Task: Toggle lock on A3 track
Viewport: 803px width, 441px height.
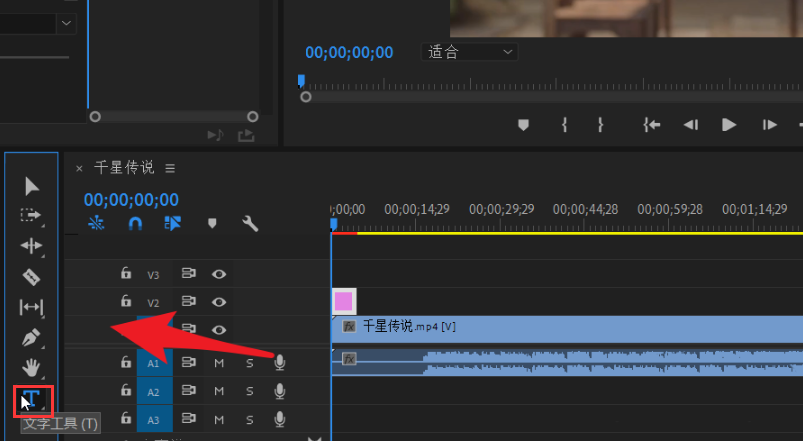Action: coord(126,418)
